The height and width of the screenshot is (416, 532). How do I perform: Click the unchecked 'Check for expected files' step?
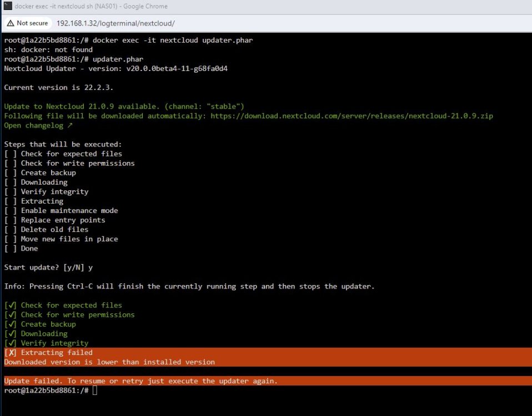(63, 154)
